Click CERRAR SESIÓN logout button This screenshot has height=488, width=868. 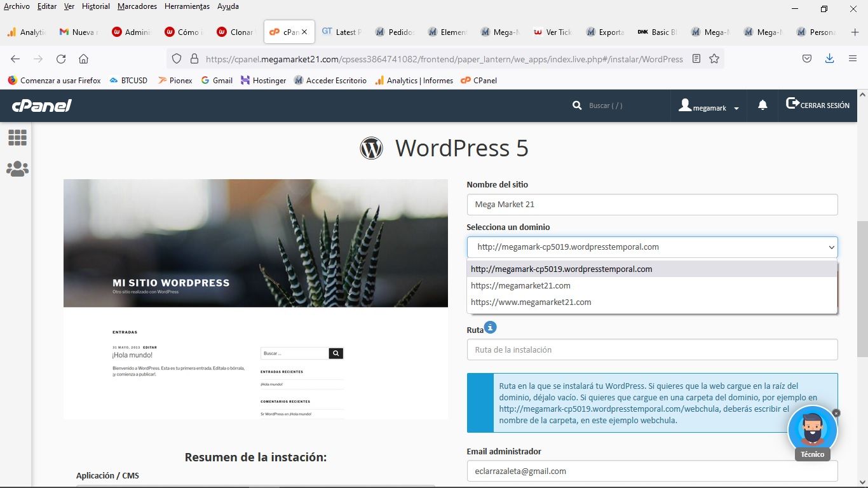pyautogui.click(x=818, y=105)
